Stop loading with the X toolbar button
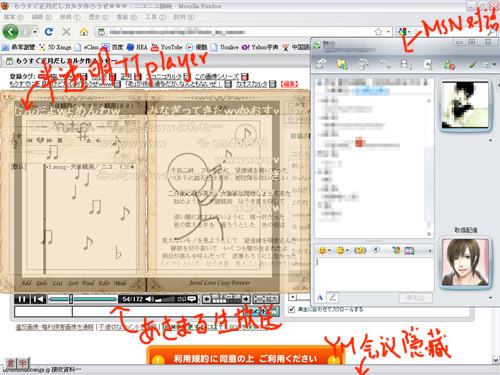Screen dimensions: 500x375 pyautogui.click(x=66, y=32)
